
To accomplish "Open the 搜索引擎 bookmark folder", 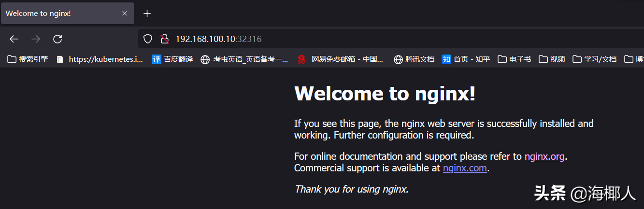I will click(28, 59).
